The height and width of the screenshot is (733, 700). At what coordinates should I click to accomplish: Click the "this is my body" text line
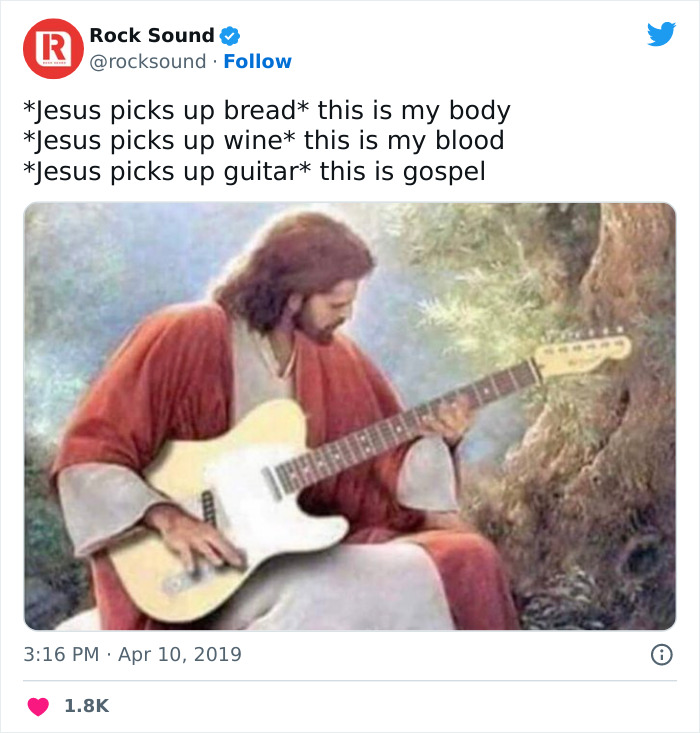(266, 110)
